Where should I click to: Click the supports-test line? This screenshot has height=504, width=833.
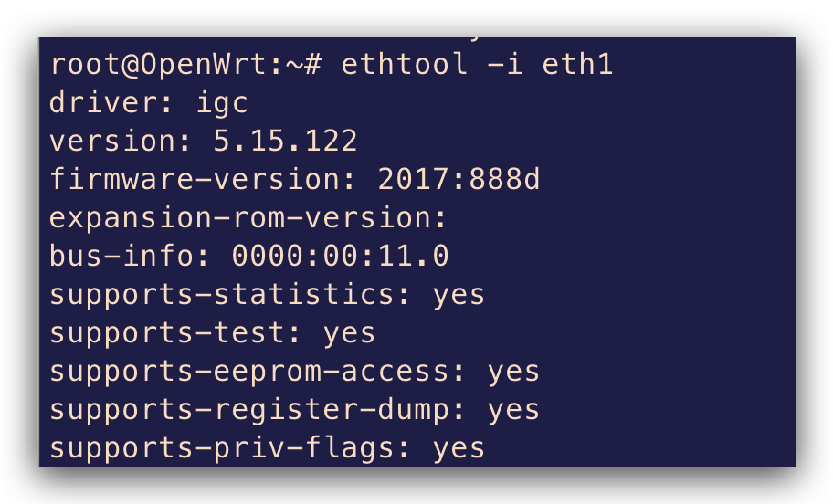212,333
